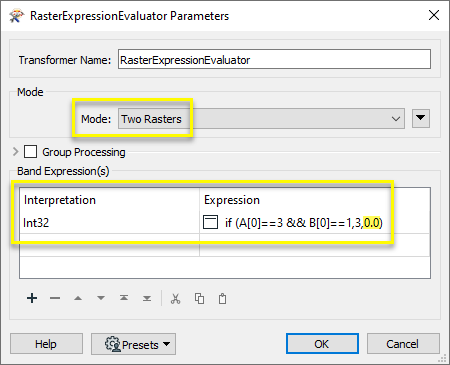Image resolution: width=450 pixels, height=365 pixels.
Task: Click the Help button
Action: click(46, 344)
